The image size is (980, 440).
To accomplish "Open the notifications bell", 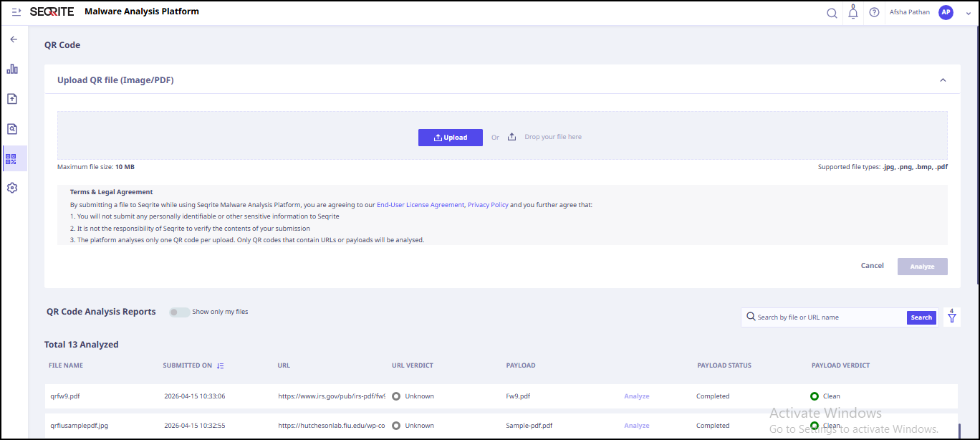I will 852,13.
